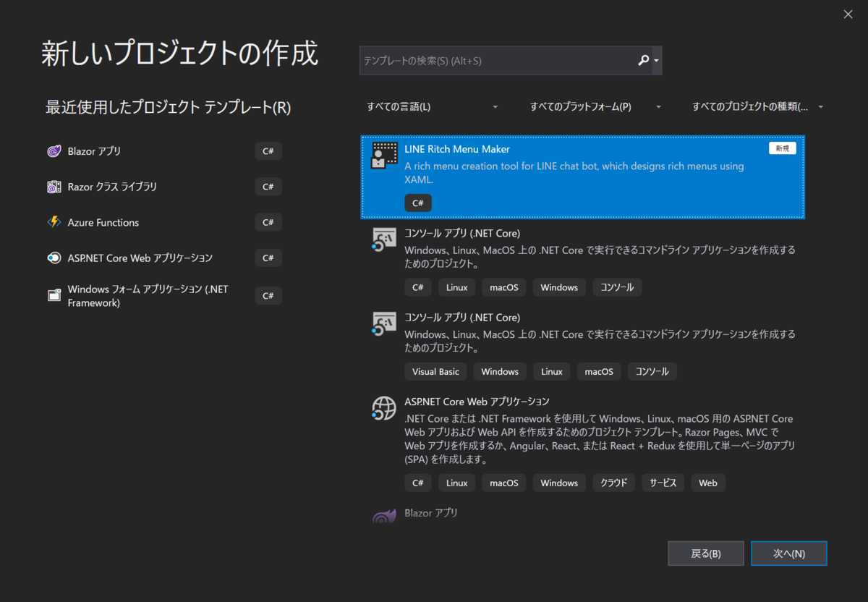Click the 新規 badge on LINE template
The height and width of the screenshot is (602, 868).
[783, 148]
